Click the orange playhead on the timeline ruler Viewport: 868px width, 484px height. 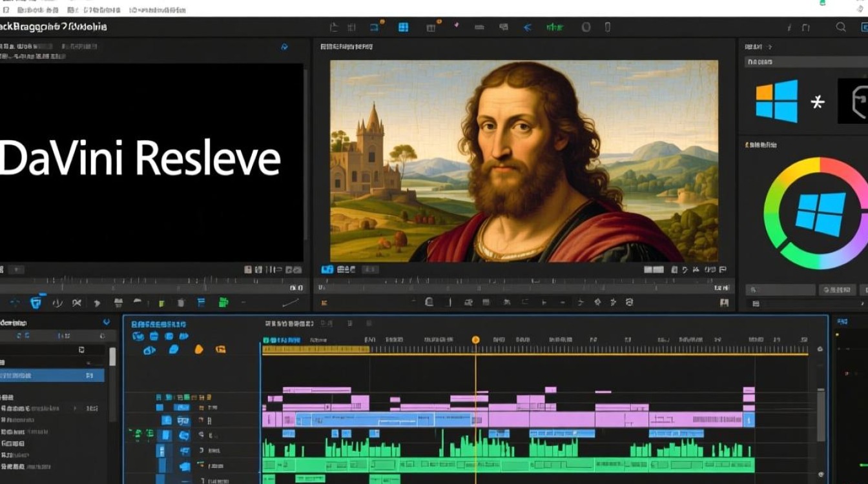pyautogui.click(x=475, y=339)
